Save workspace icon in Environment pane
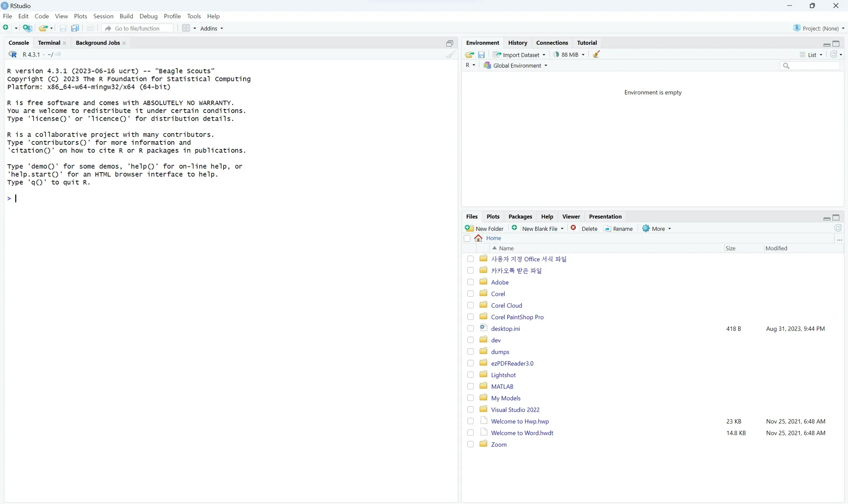 point(481,55)
